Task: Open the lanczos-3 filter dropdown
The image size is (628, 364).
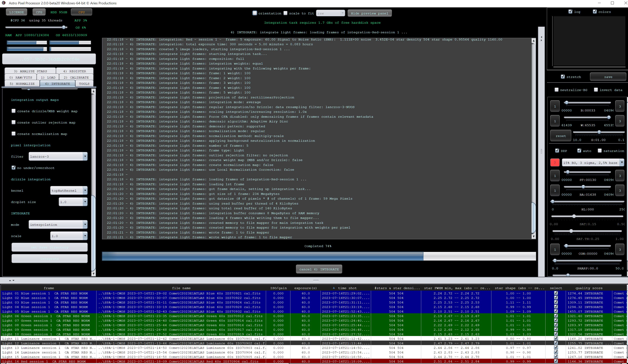Action: point(85,156)
